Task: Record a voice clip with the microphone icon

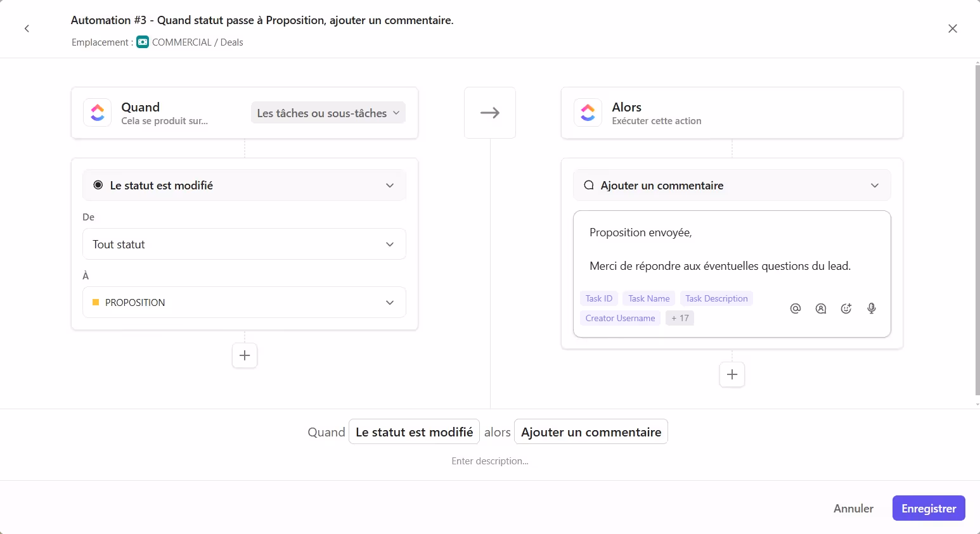Action: 872,308
